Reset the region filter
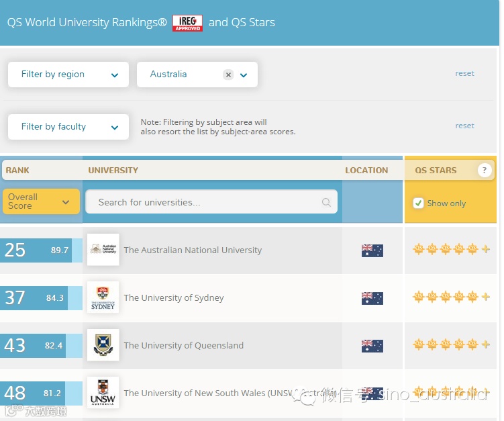The width and height of the screenshot is (504, 421). [464, 73]
